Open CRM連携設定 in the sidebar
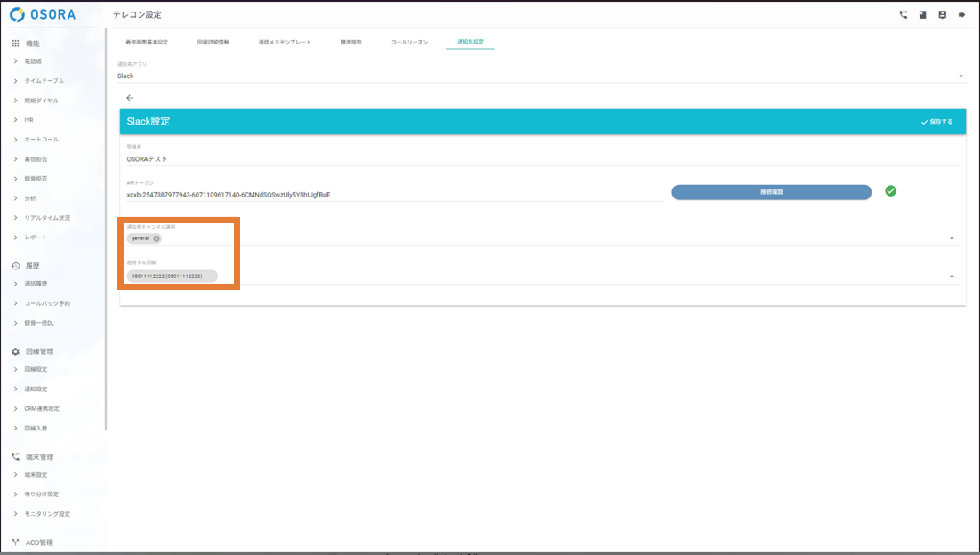 tap(42, 409)
